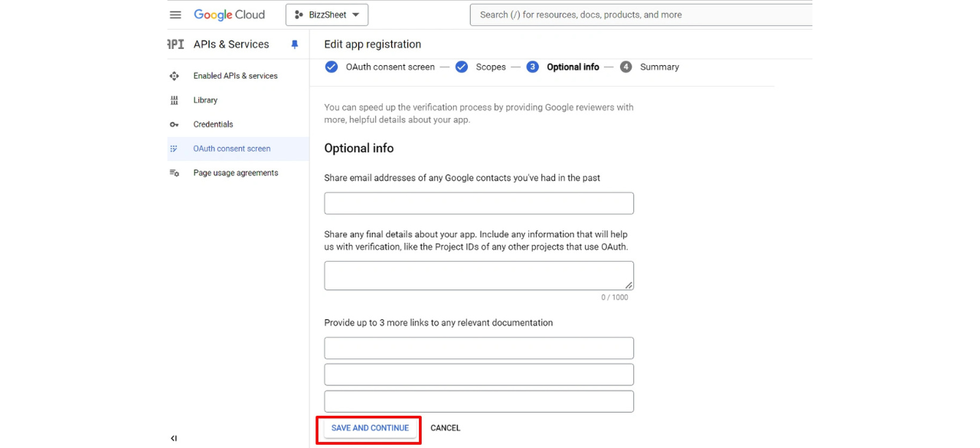Jump to step 4 Summary

[659, 67]
